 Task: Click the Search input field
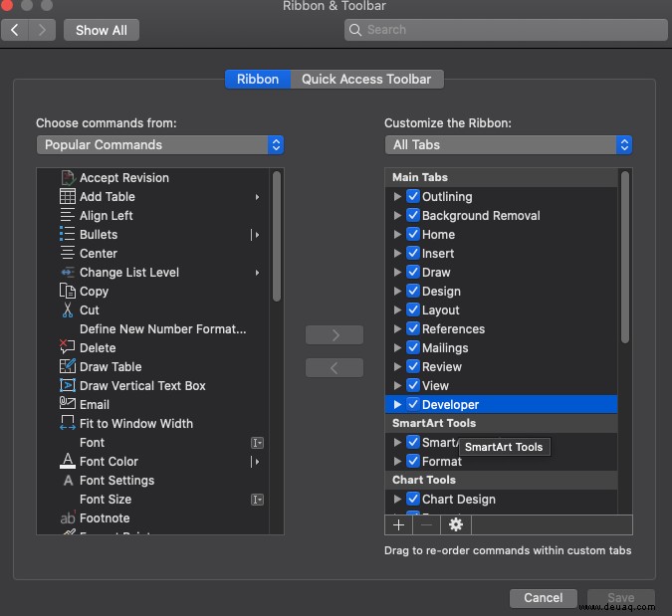[x=506, y=30]
